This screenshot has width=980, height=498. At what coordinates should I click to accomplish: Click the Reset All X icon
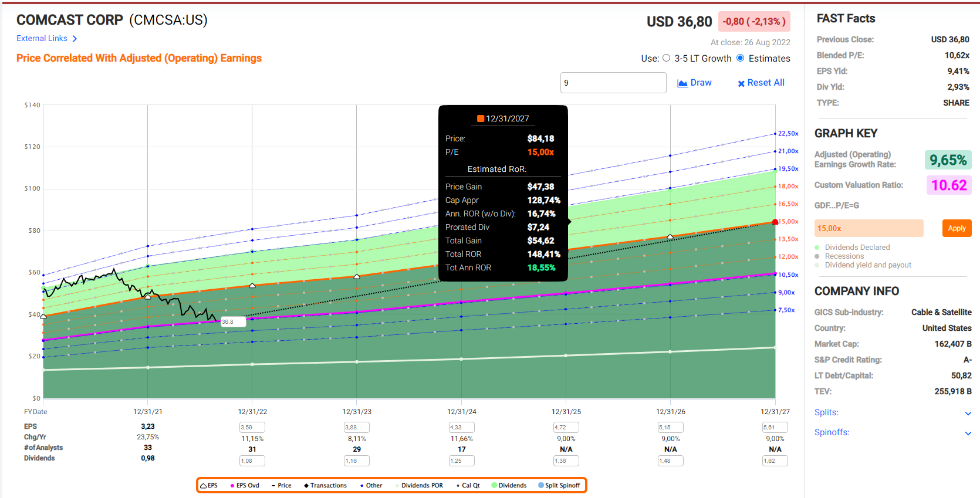[741, 83]
